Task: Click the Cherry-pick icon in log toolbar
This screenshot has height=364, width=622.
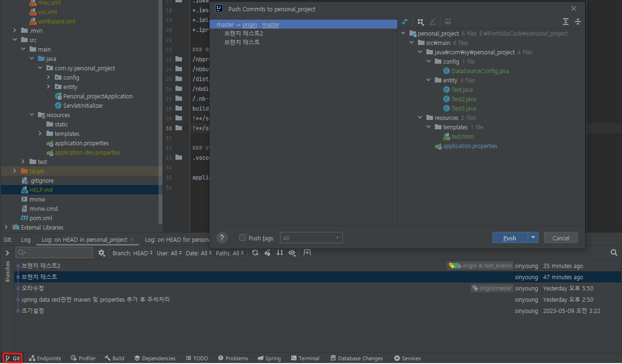Action: (x=267, y=253)
